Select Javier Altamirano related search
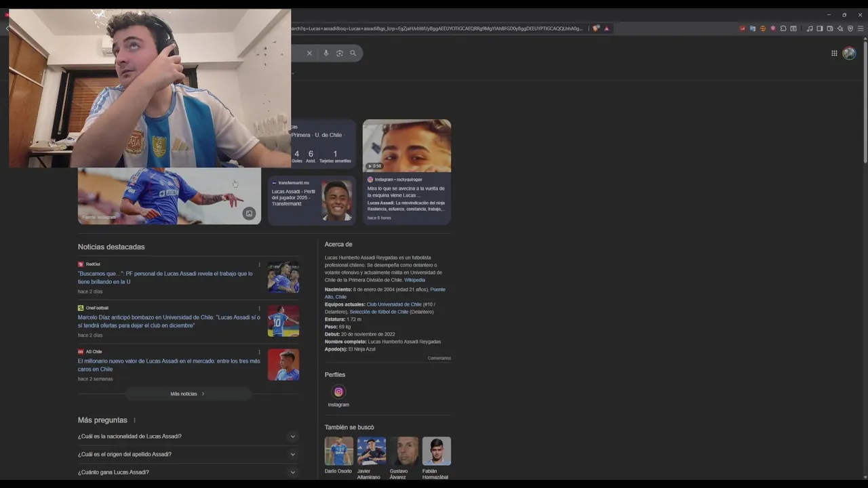Viewport: 868px width, 488px height. tap(371, 458)
